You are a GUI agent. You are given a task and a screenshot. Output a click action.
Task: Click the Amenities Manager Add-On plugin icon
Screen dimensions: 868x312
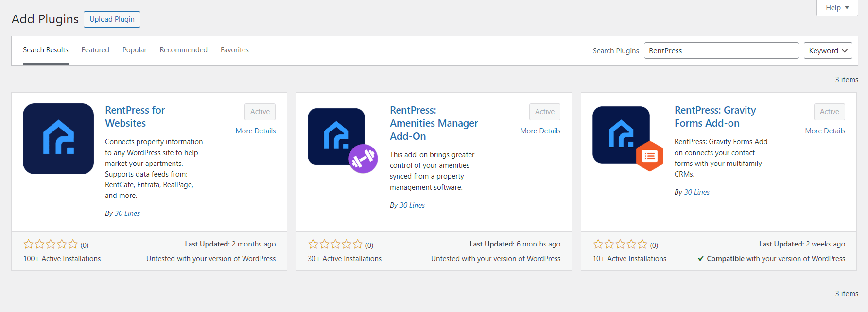point(343,140)
